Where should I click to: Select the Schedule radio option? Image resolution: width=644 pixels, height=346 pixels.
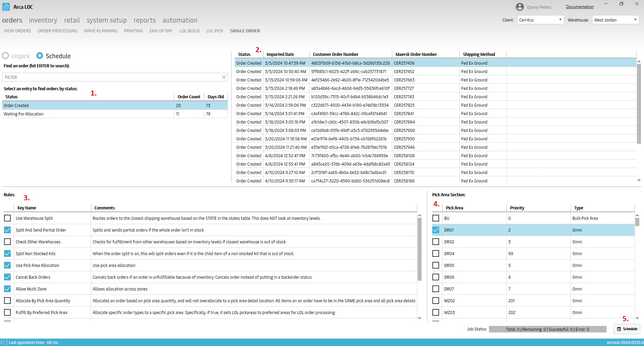[x=40, y=56]
